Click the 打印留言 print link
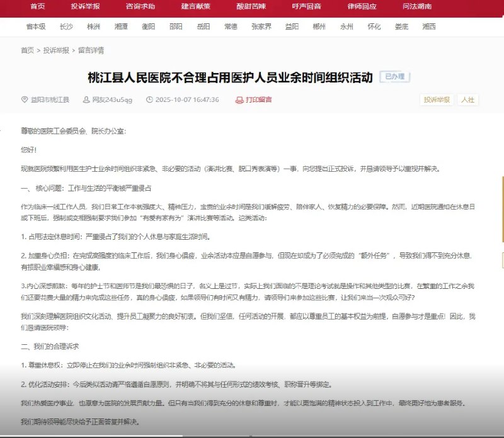504x438 pixels. [x=259, y=99]
